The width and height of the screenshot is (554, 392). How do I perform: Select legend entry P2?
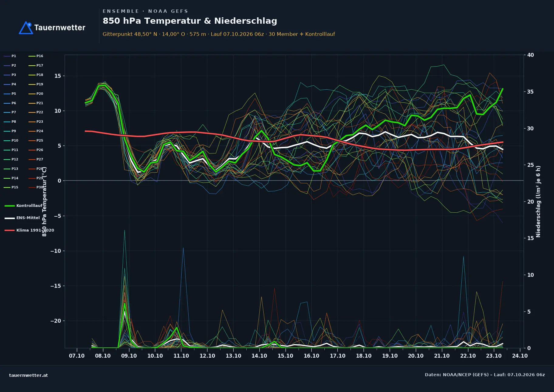click(10, 66)
